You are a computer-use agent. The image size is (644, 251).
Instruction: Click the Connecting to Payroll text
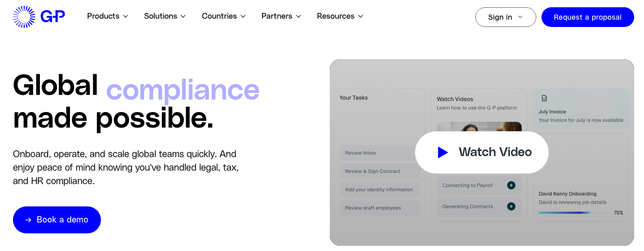[x=467, y=185]
